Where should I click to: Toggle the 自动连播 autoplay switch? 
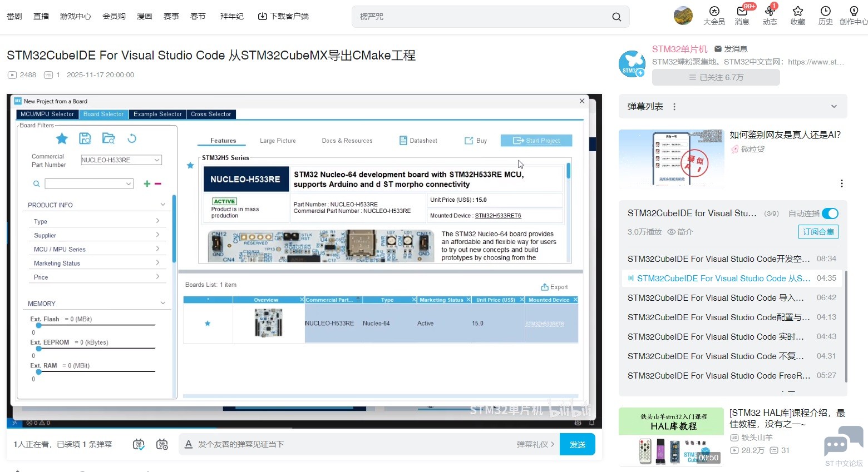point(830,213)
